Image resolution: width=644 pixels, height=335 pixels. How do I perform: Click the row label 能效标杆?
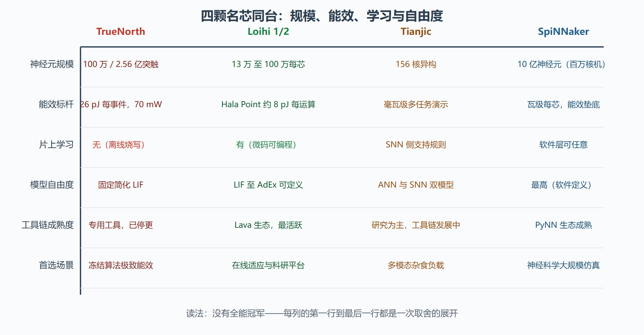(x=56, y=104)
